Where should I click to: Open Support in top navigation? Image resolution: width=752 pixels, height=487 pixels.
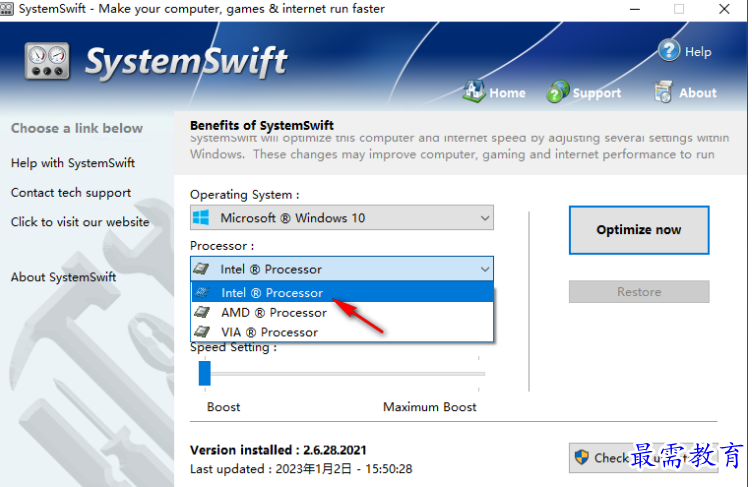point(597,93)
